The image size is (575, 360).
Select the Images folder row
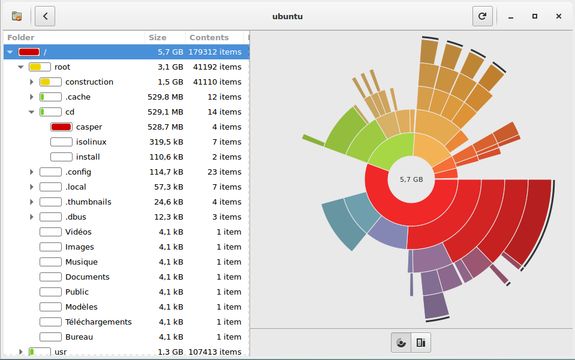pos(126,247)
